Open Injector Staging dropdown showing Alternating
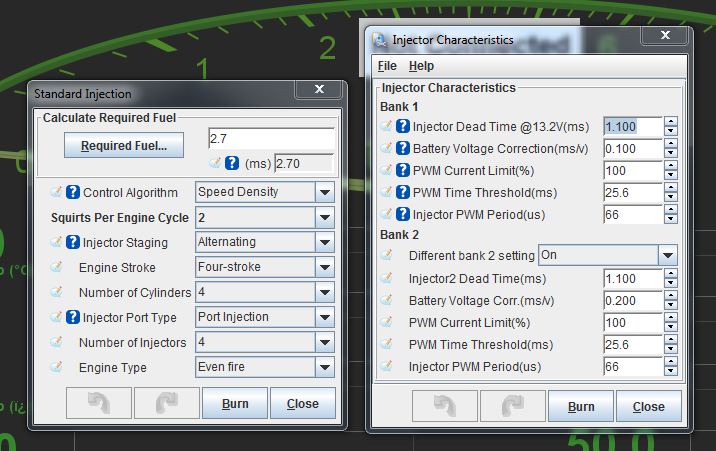The width and height of the screenshot is (716, 451). [x=325, y=242]
